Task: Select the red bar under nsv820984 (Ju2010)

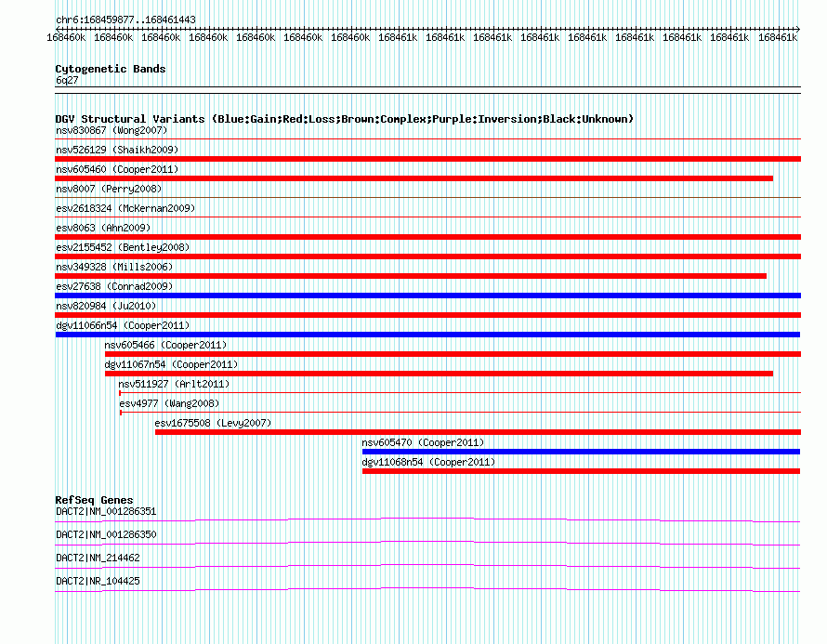Action: 427,315
